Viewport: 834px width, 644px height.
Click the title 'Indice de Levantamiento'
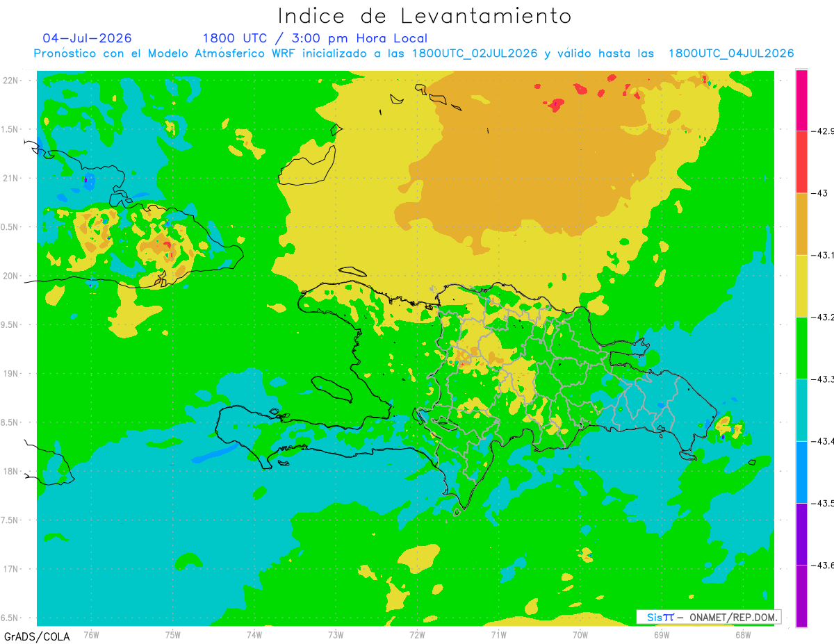425,16
